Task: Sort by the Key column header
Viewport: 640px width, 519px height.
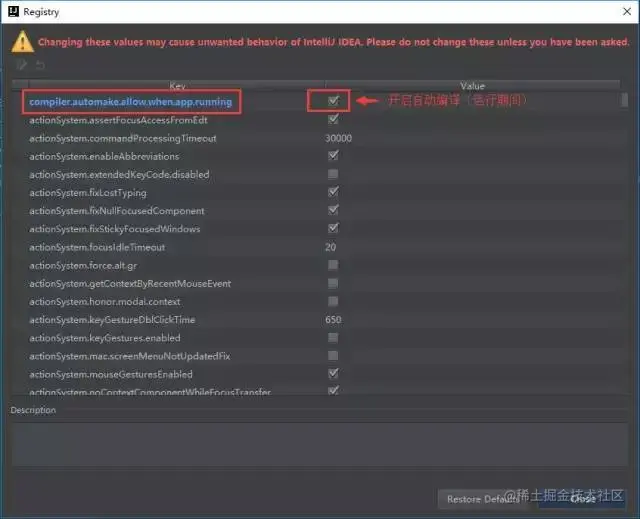Action: (x=177, y=85)
